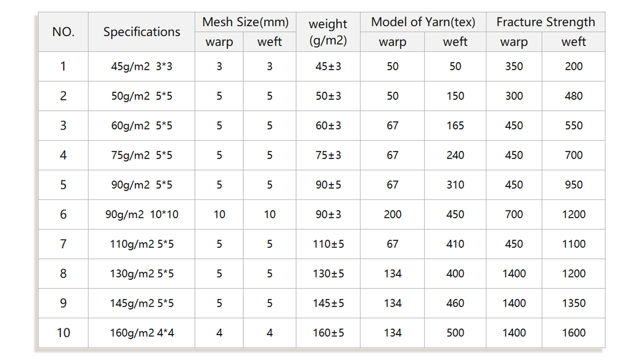The height and width of the screenshot is (362, 644).
Task: Click the NO. column header
Action: (x=63, y=32)
